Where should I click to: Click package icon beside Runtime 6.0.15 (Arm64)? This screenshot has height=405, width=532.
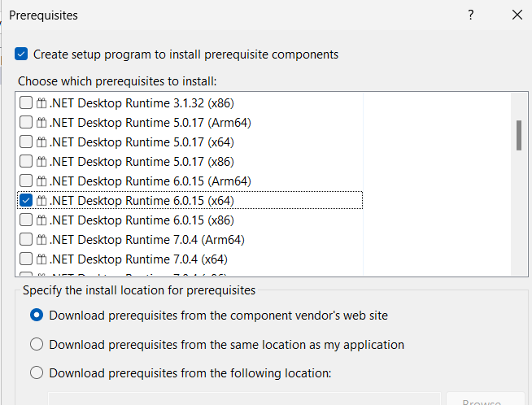pyautogui.click(x=41, y=181)
